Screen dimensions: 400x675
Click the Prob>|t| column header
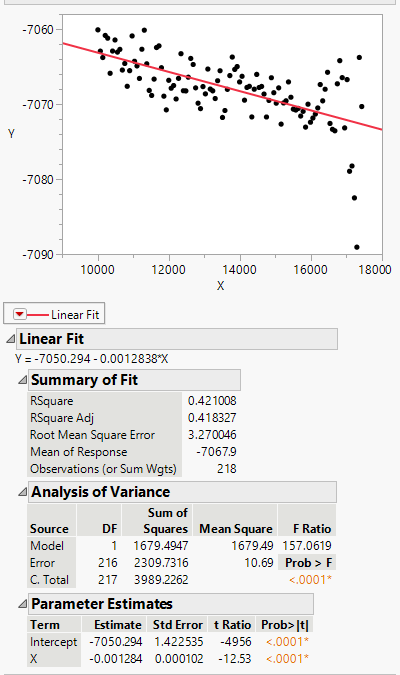click(285, 625)
